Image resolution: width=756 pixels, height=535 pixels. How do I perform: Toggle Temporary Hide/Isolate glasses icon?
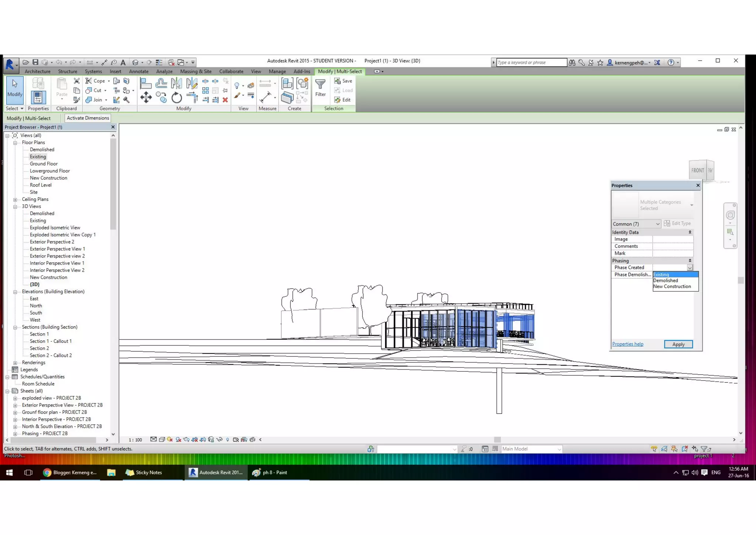click(x=219, y=440)
